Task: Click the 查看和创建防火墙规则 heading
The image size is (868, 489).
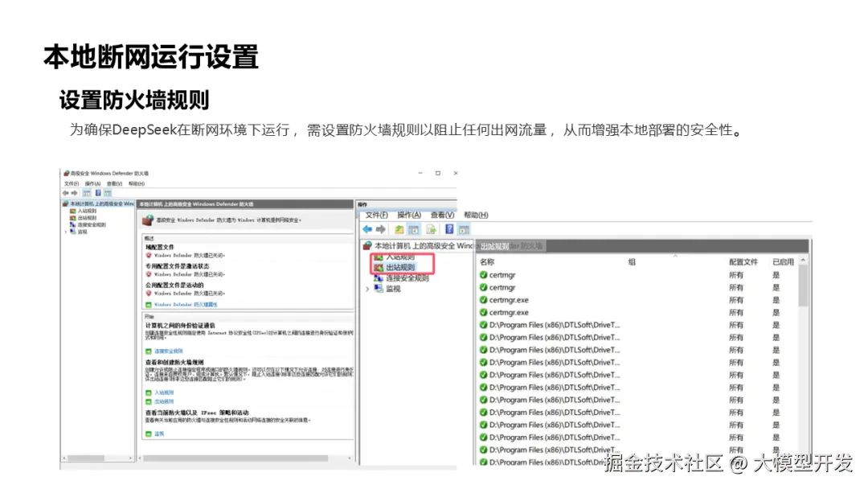Action: click(x=174, y=362)
